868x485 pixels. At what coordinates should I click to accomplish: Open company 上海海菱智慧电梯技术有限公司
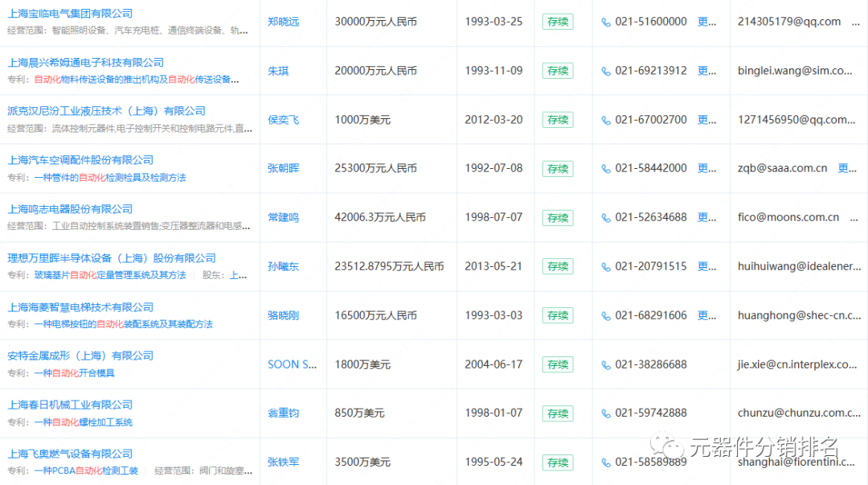click(80, 307)
